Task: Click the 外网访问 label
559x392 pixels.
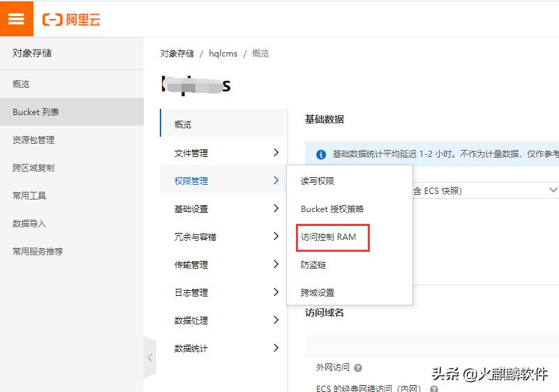Action: coord(333,368)
